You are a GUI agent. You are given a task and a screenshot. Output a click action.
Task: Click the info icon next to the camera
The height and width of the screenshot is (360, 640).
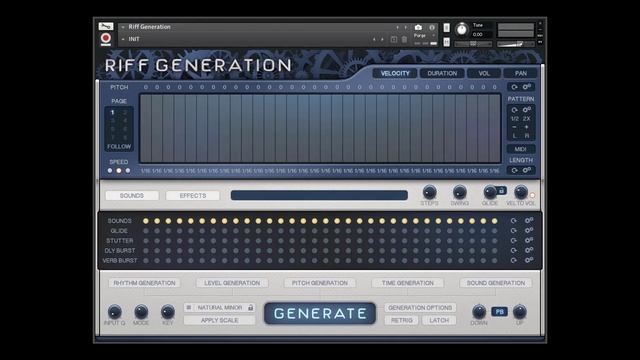(432, 27)
